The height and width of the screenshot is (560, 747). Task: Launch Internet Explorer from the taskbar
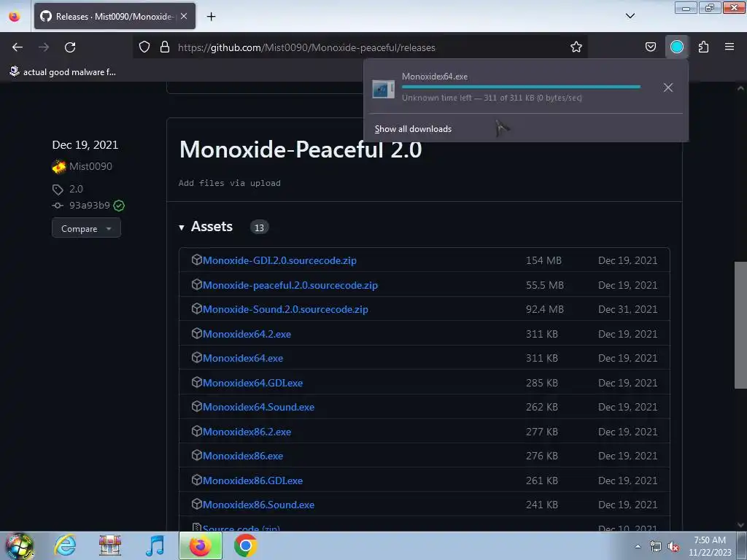pos(65,545)
